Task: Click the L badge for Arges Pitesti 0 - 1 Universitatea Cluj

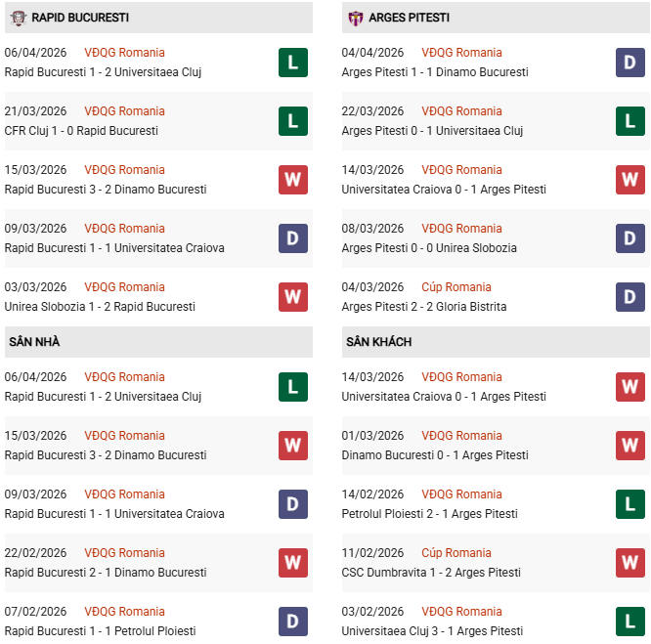Action: [x=630, y=121]
